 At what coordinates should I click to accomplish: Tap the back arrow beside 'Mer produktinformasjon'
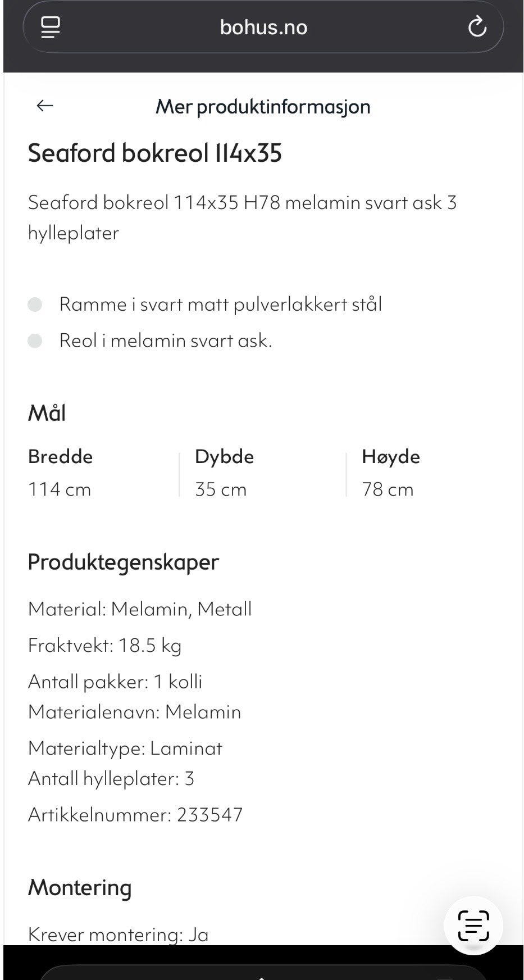coord(44,106)
